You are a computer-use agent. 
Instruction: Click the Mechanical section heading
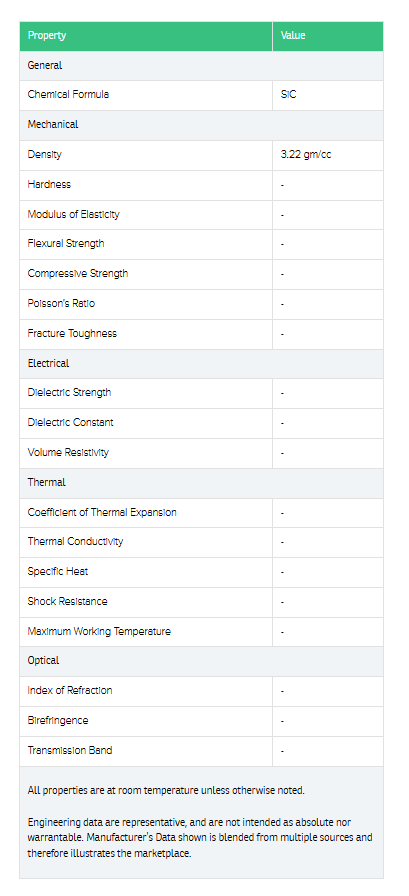pyautogui.click(x=53, y=124)
